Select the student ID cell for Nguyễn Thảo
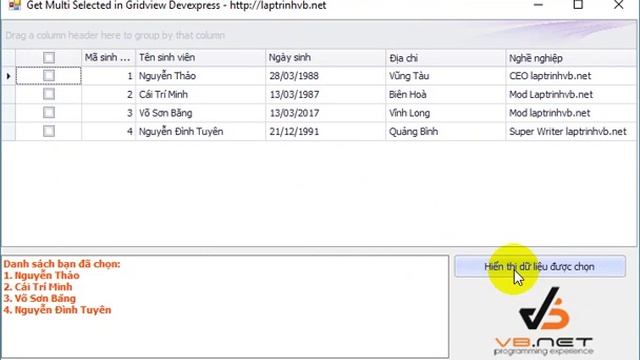Image resolution: width=640 pixels, height=360 pixels. tap(109, 76)
